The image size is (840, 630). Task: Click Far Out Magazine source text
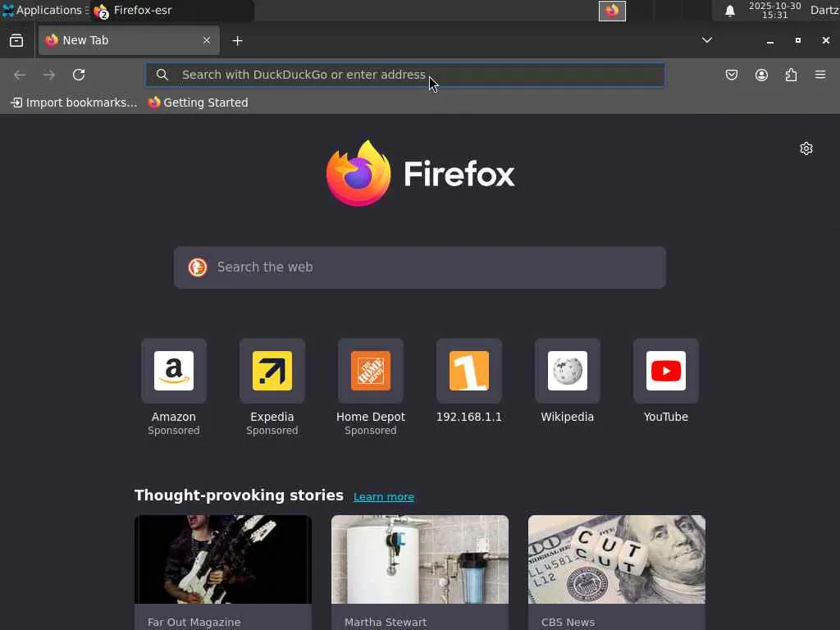[194, 622]
